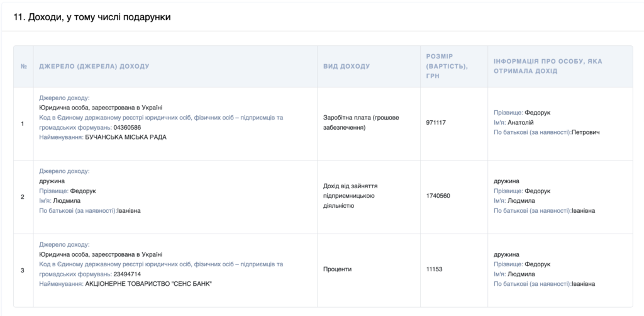This screenshot has width=644, height=316.
Task: Click the "№" column header
Action: [x=23, y=66]
